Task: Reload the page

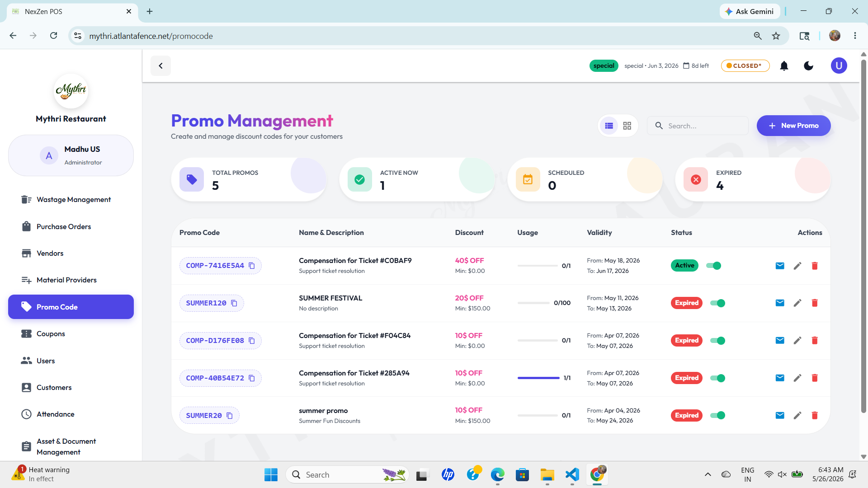Action: pyautogui.click(x=53, y=36)
